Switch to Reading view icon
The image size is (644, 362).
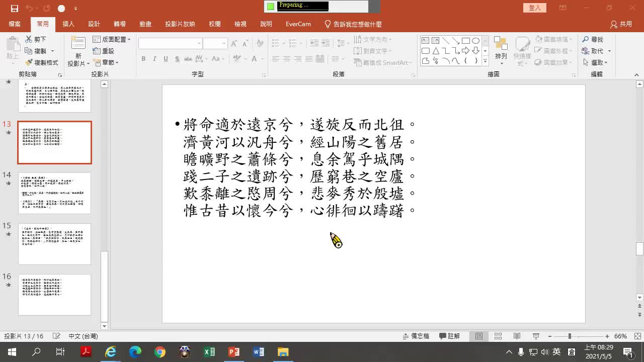517,336
